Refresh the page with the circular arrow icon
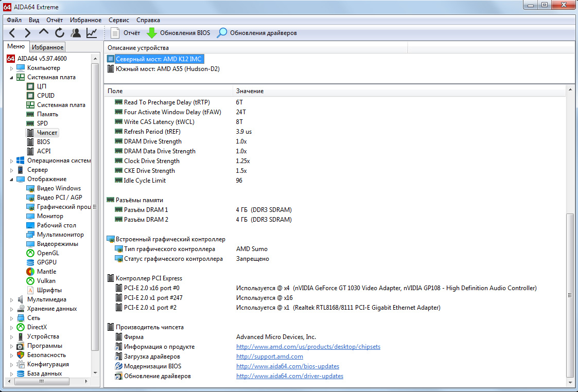 (59, 33)
